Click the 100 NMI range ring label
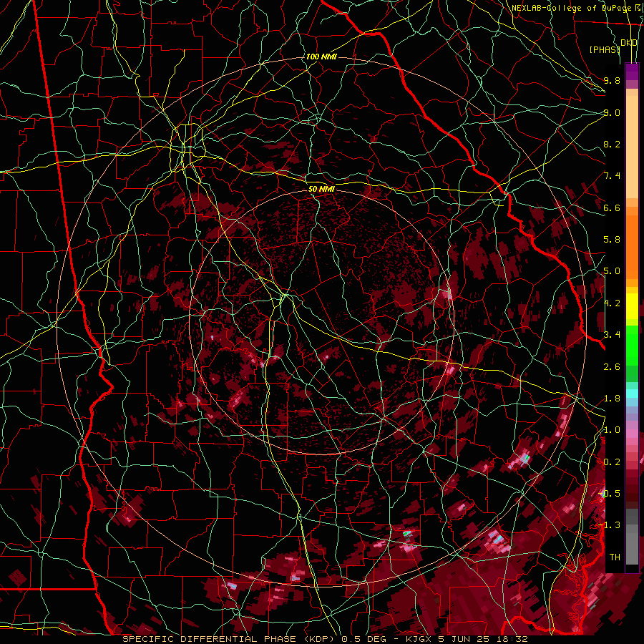 coord(321,57)
